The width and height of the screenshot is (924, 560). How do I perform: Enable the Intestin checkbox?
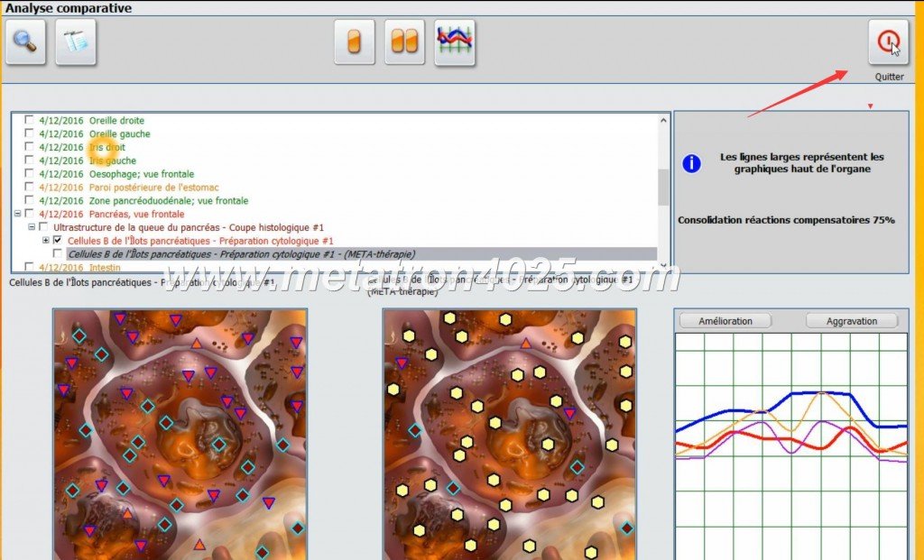pos(30,267)
